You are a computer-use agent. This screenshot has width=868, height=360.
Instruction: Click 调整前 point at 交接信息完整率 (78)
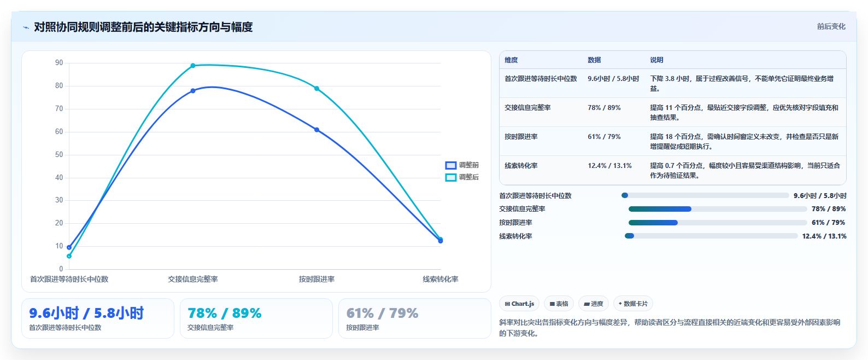click(193, 91)
